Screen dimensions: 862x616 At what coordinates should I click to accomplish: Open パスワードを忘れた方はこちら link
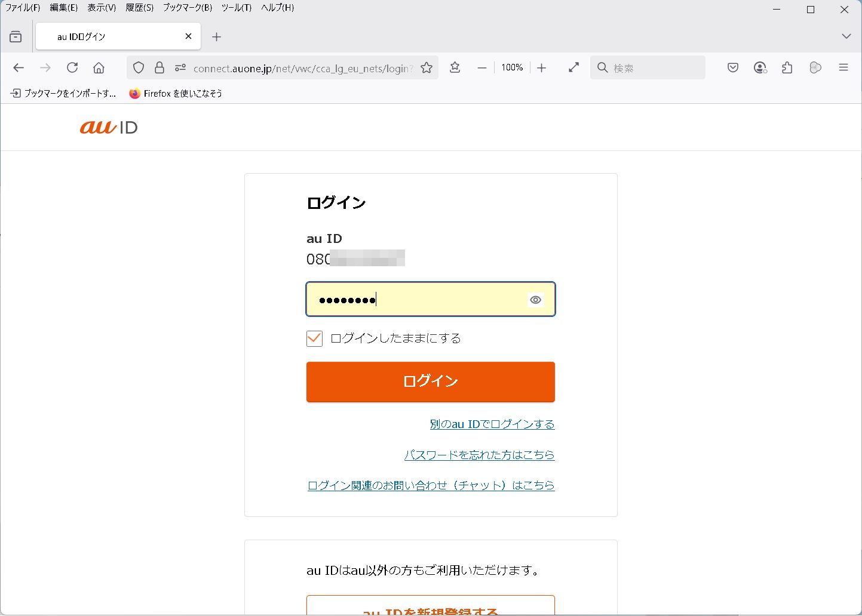pyautogui.click(x=480, y=455)
